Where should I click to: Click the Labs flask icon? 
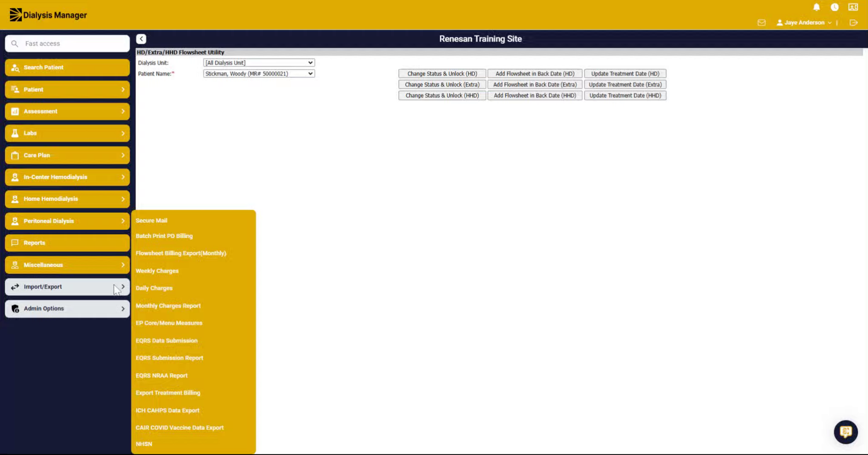click(x=15, y=133)
